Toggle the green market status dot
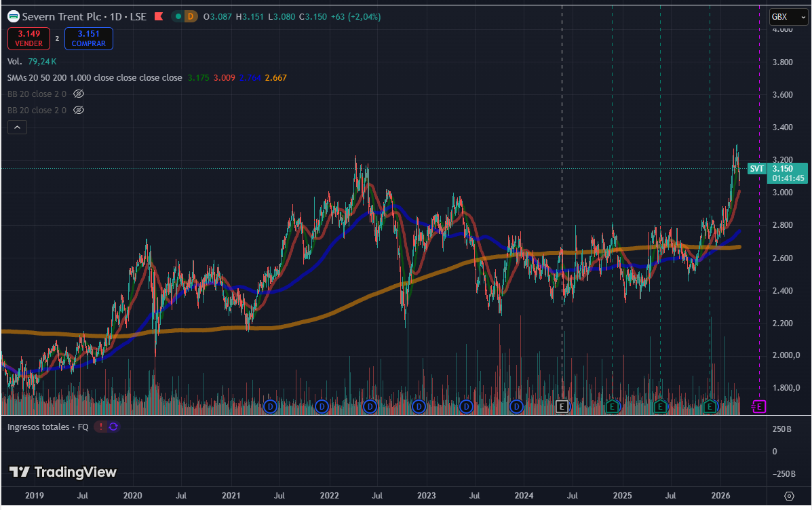Screen dimensions: 812x510 tap(178, 16)
